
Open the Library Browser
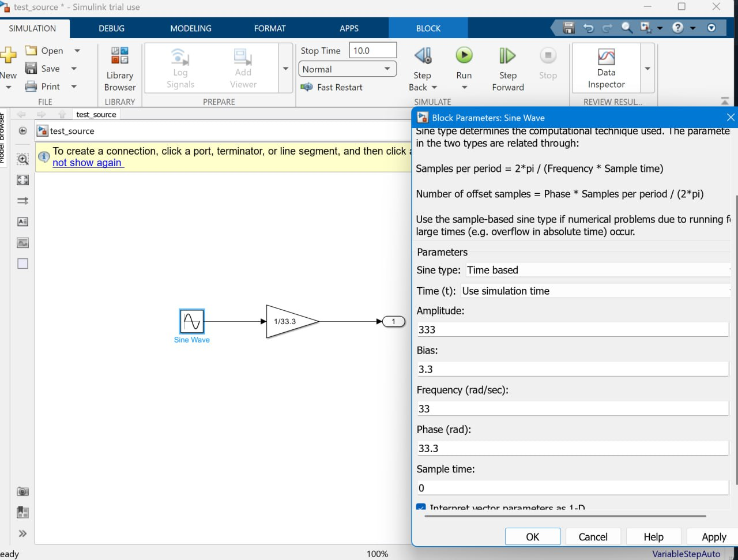click(x=120, y=68)
